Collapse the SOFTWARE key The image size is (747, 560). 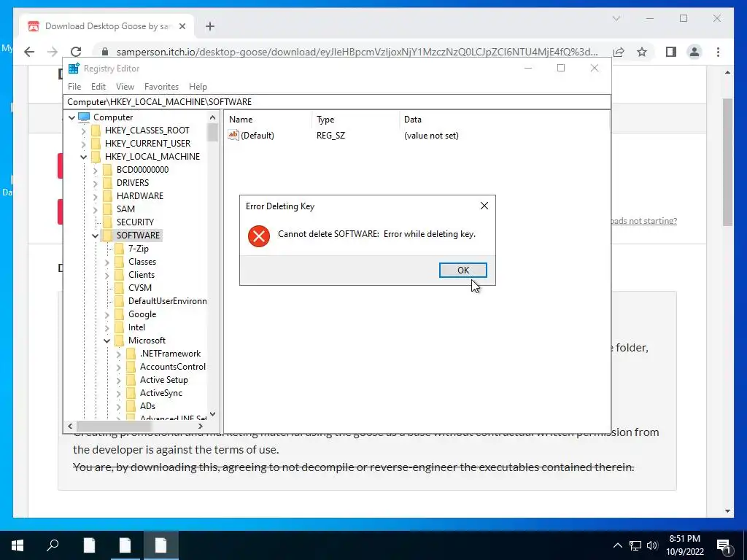(x=96, y=236)
